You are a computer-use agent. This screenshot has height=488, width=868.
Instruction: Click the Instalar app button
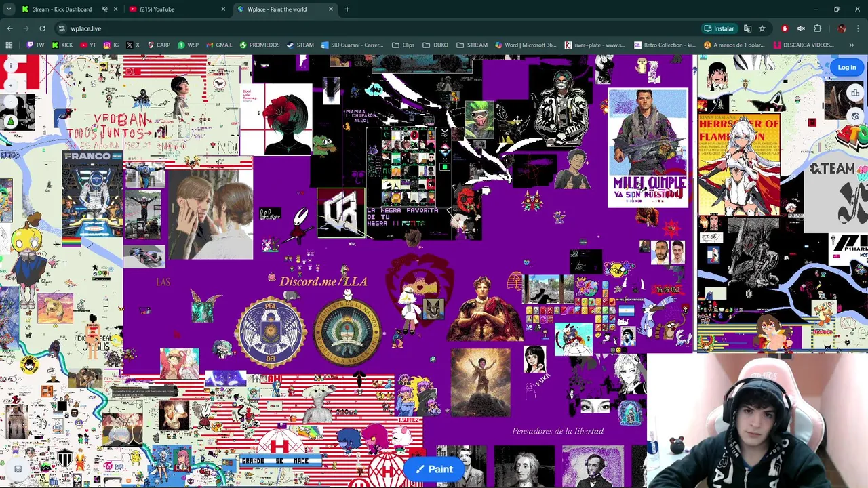719,28
